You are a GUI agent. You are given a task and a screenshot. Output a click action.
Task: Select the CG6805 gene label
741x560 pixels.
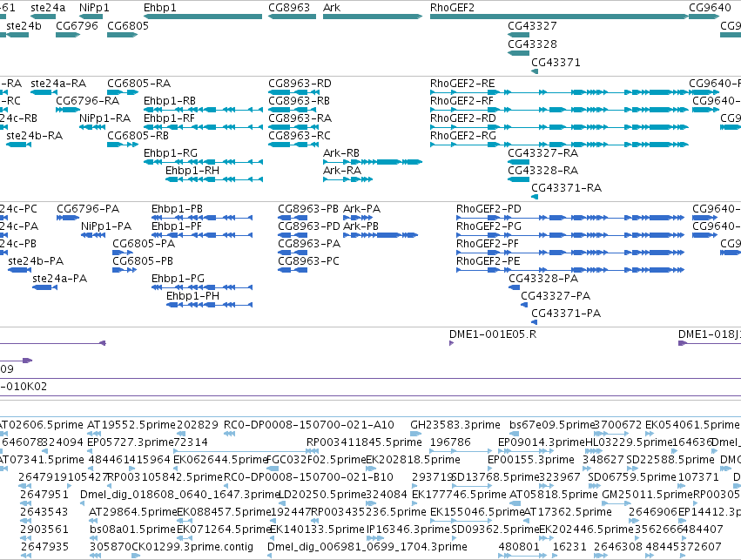(128, 25)
